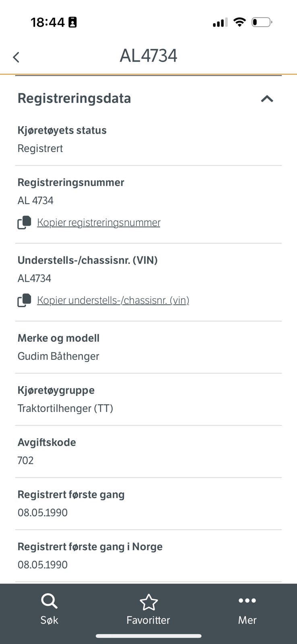This screenshot has width=297, height=644.
Task: Tap the Wi-Fi icon in the status bar
Action: (x=239, y=22)
